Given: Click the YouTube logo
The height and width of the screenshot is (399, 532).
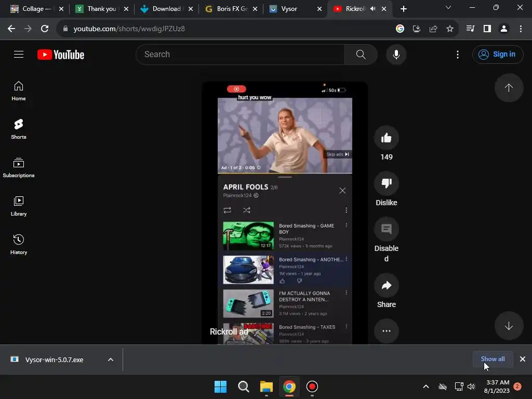Looking at the screenshot, I should [61, 55].
